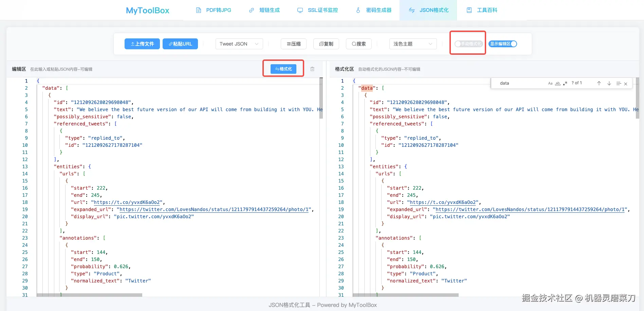Click "annotations" key in editor pane

[78, 238]
